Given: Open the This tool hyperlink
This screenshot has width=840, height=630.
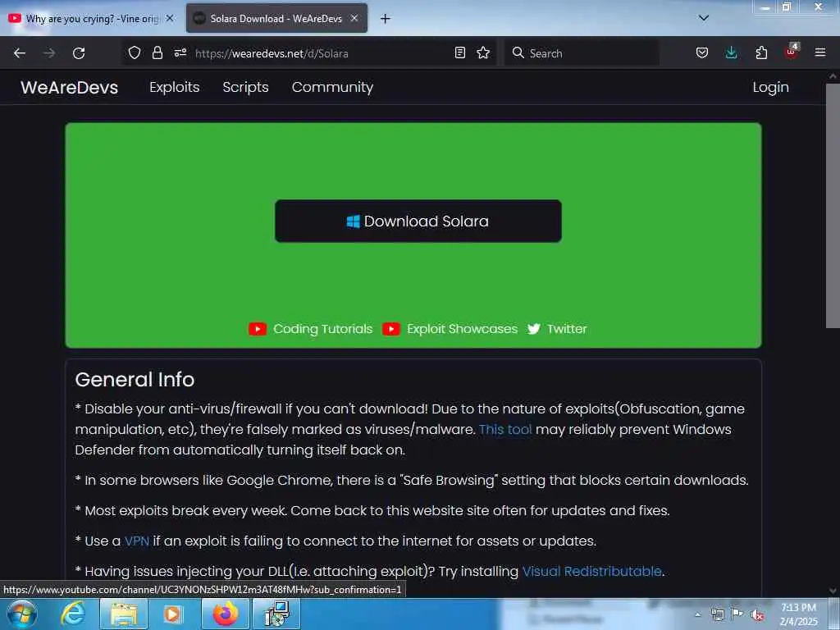Looking at the screenshot, I should point(505,430).
